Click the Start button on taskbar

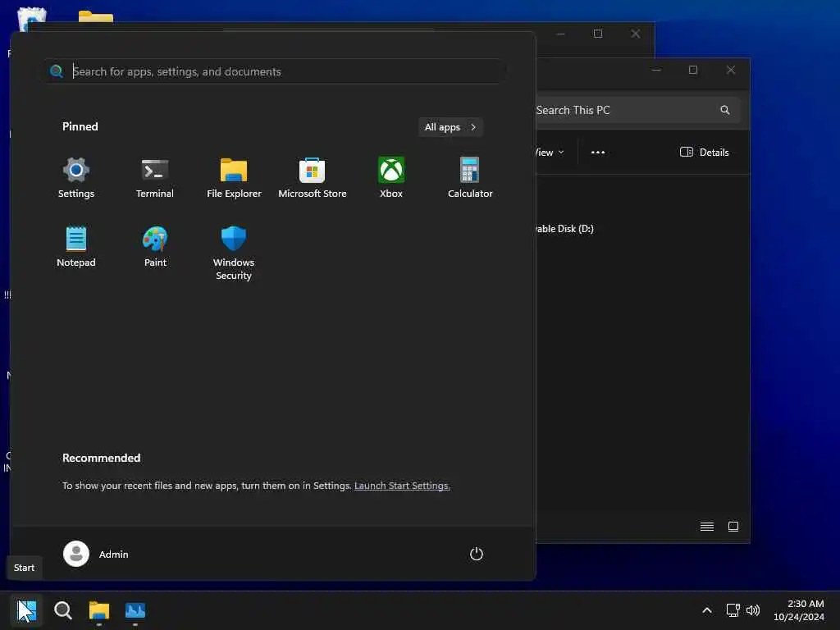click(27, 610)
